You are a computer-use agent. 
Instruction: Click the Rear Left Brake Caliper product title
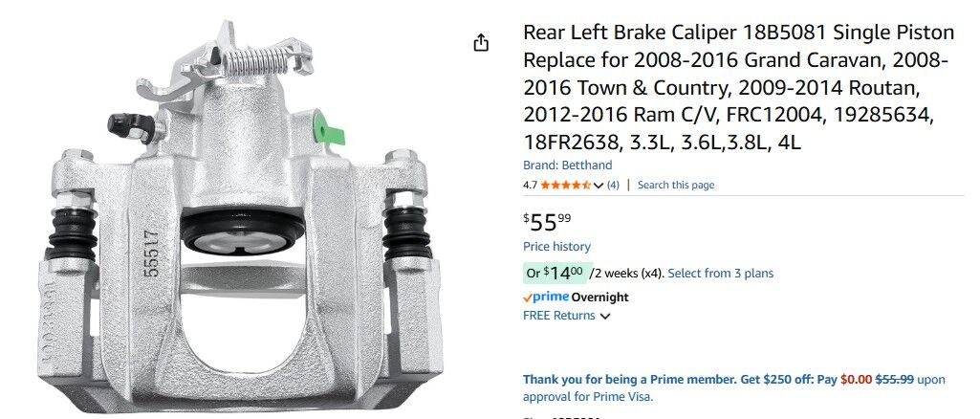tap(735, 88)
